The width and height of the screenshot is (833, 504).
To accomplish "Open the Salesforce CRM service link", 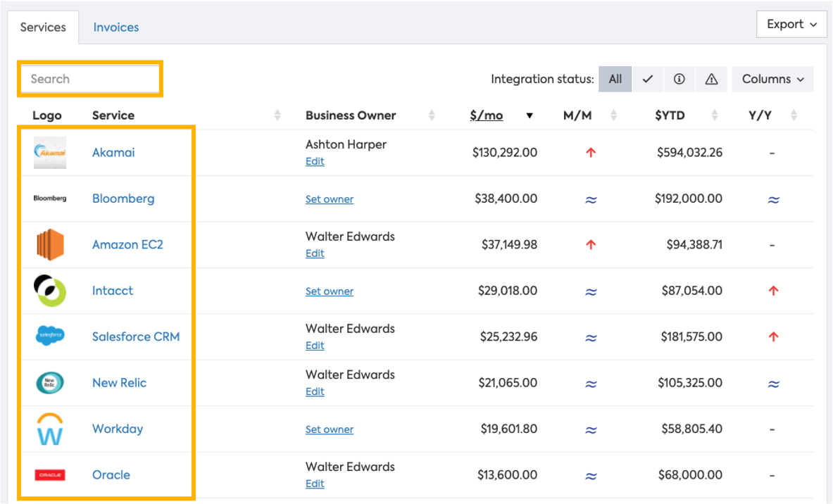I will click(136, 336).
